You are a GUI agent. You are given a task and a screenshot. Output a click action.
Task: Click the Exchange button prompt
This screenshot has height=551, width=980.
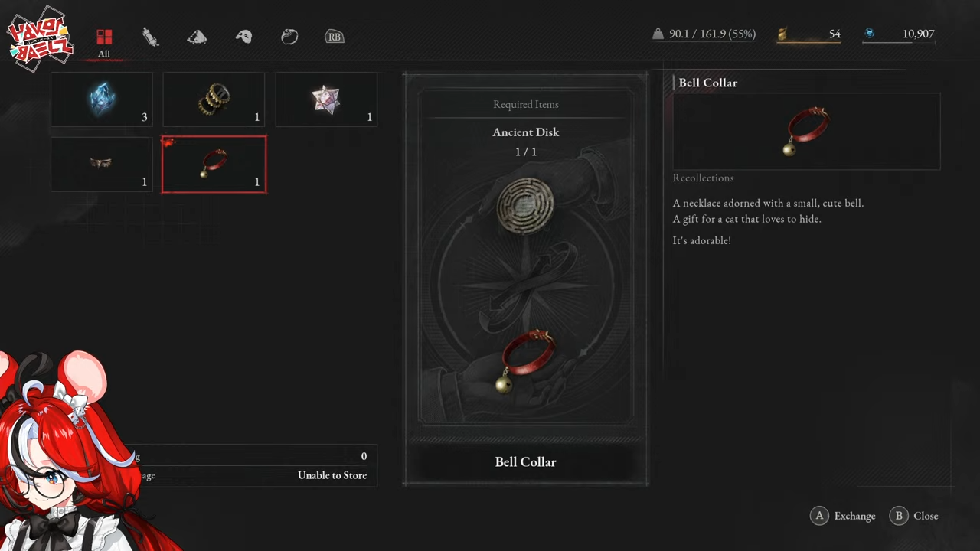point(843,516)
